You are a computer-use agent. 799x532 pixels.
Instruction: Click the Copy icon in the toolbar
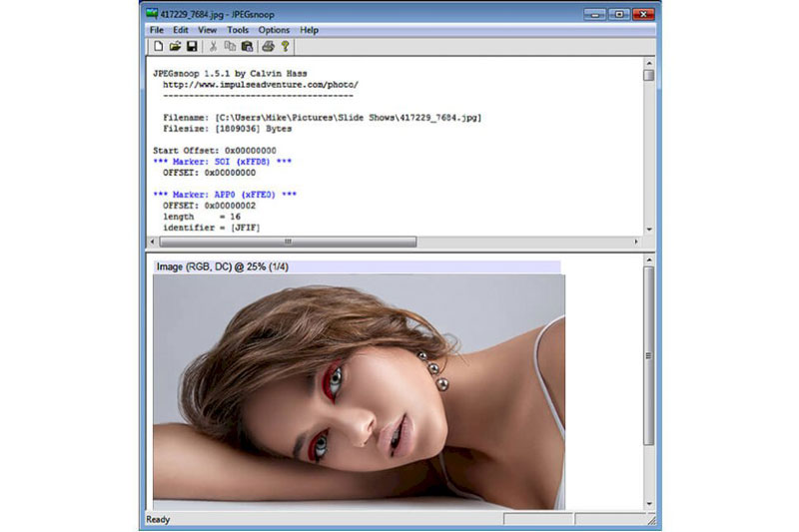click(x=230, y=46)
